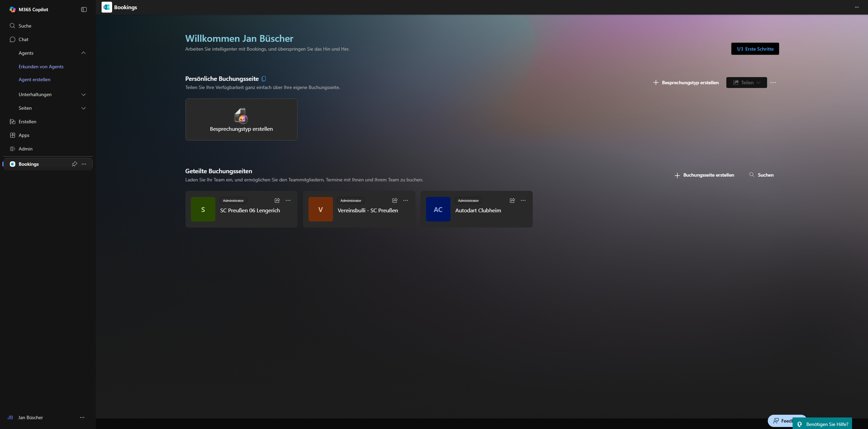The width and height of the screenshot is (868, 429).
Task: Open more options for Jan Büscher account
Action: coord(82,417)
